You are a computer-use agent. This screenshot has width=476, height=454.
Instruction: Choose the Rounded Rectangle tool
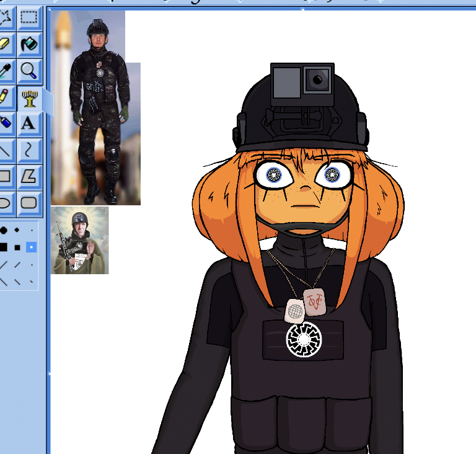click(29, 203)
